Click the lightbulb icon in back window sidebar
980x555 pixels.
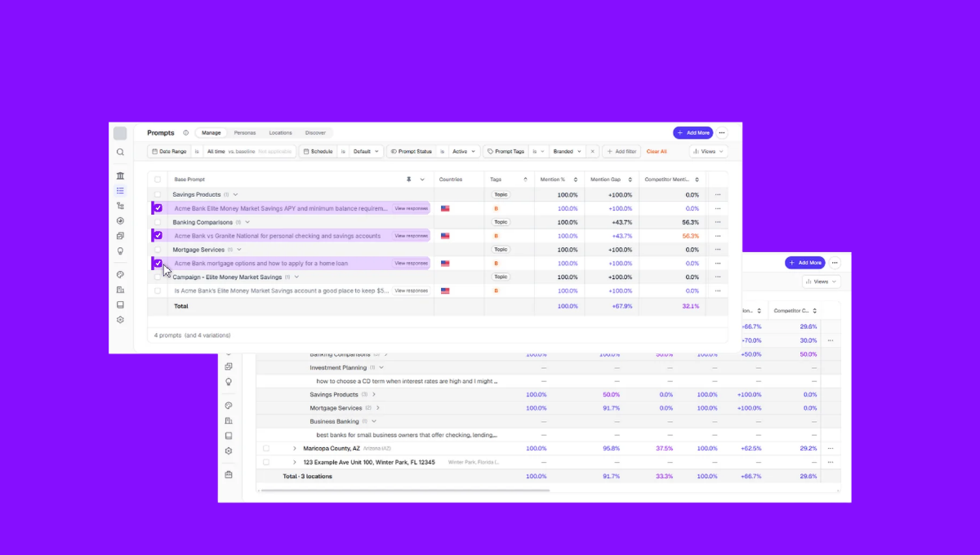(229, 381)
